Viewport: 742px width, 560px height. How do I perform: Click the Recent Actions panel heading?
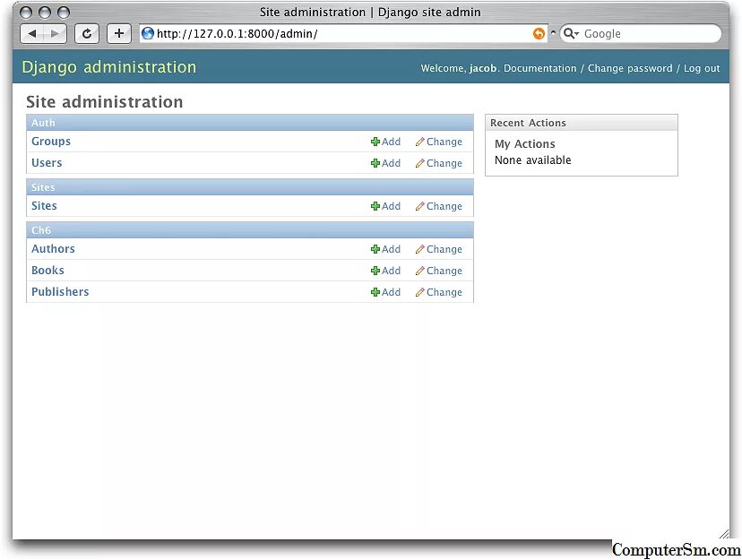point(528,123)
